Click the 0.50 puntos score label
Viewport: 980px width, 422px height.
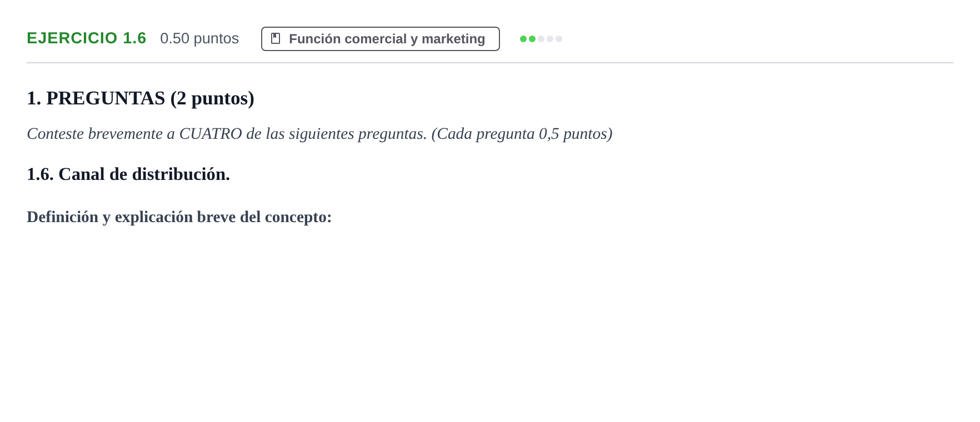pyautogui.click(x=199, y=38)
